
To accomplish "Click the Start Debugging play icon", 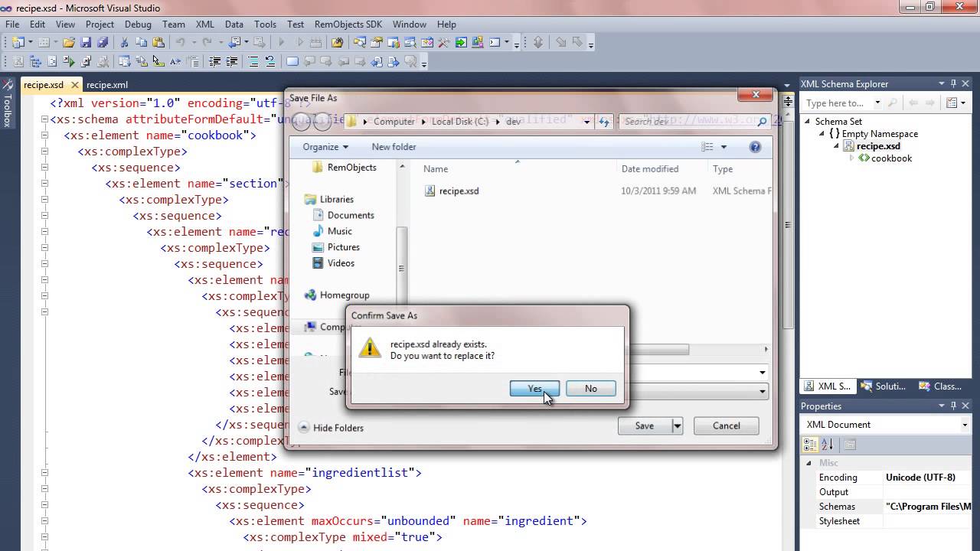I will click(282, 43).
